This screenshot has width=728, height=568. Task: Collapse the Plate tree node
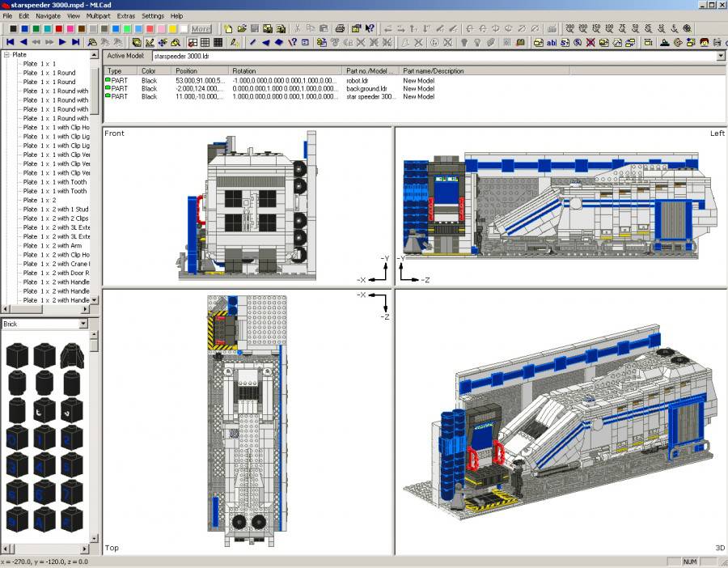(6, 54)
